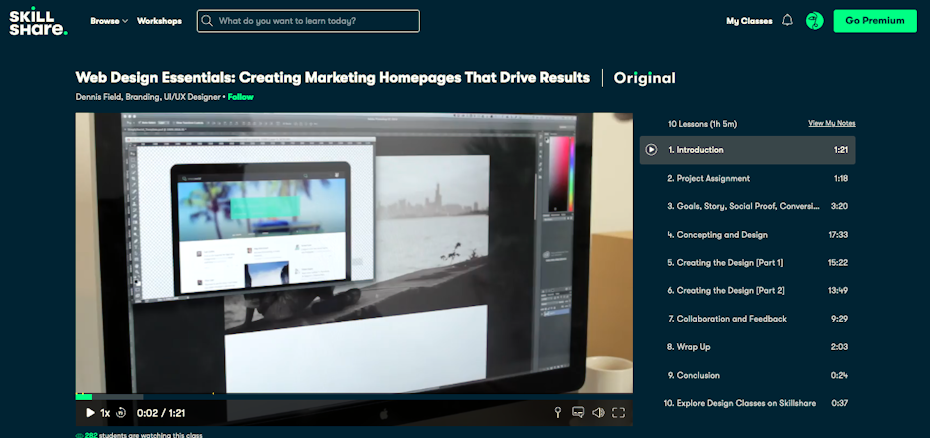Add a note using the pin icon
Screen dimensions: 930x438
coord(558,412)
